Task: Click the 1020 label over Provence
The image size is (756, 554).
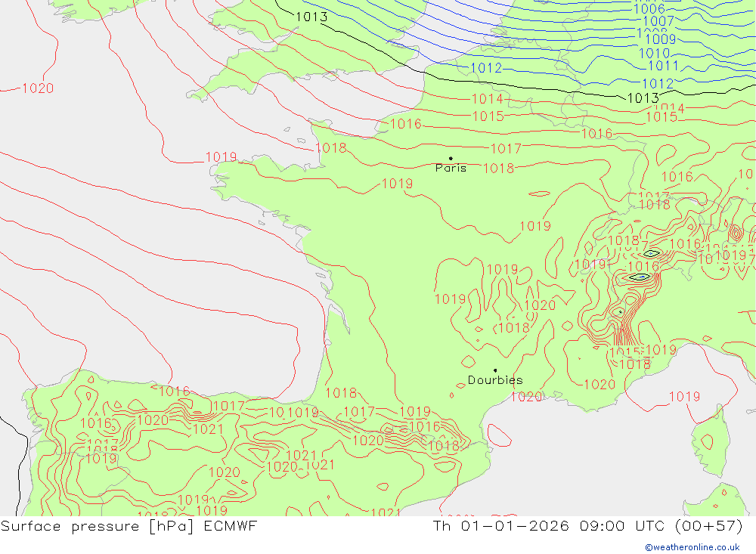Action: (600, 384)
